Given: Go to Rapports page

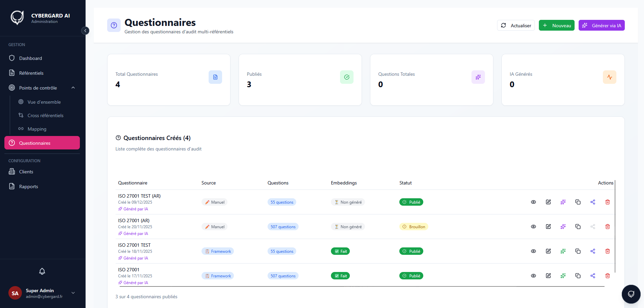Looking at the screenshot, I should click(x=42, y=186).
